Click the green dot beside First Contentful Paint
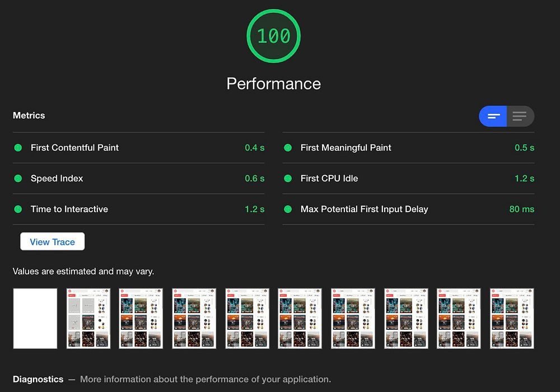Viewport: 560px width, 392px height. pos(18,148)
